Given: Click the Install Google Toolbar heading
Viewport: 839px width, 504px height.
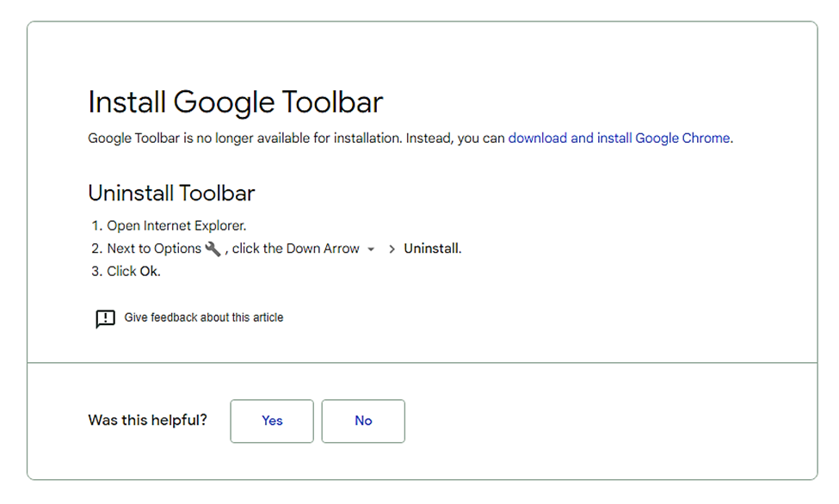Looking at the screenshot, I should pyautogui.click(x=236, y=101).
